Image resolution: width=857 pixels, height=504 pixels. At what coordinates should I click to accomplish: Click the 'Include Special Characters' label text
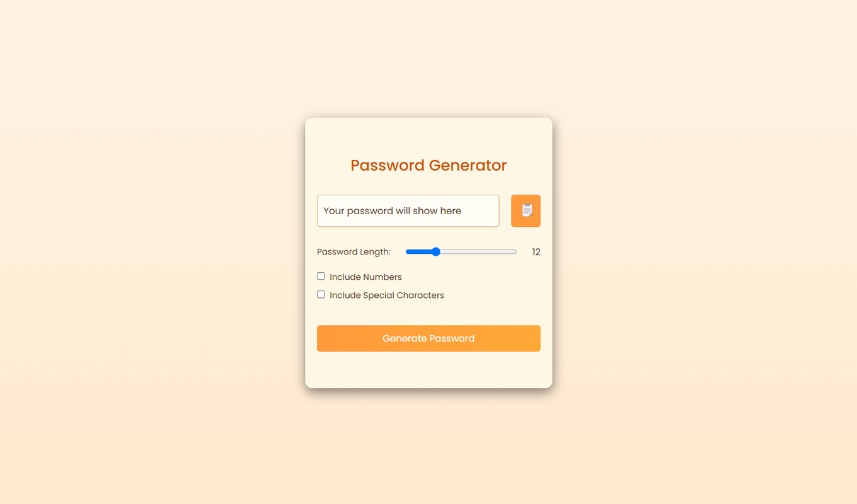point(386,295)
